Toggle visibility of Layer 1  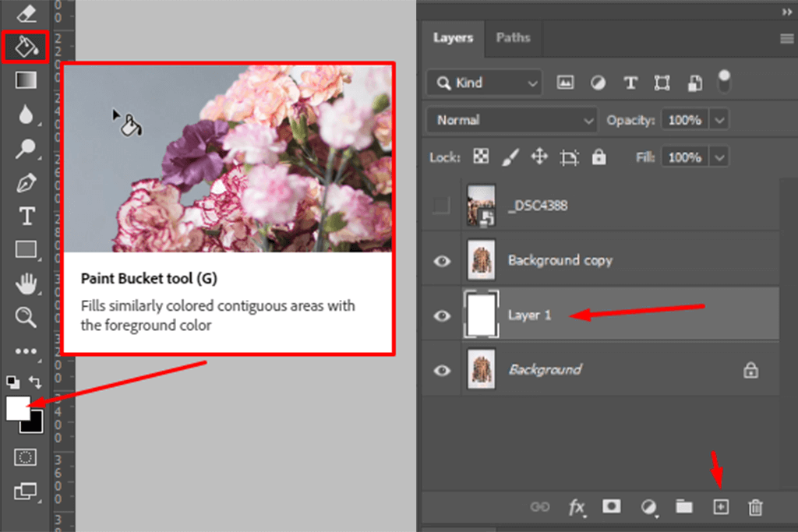442,315
